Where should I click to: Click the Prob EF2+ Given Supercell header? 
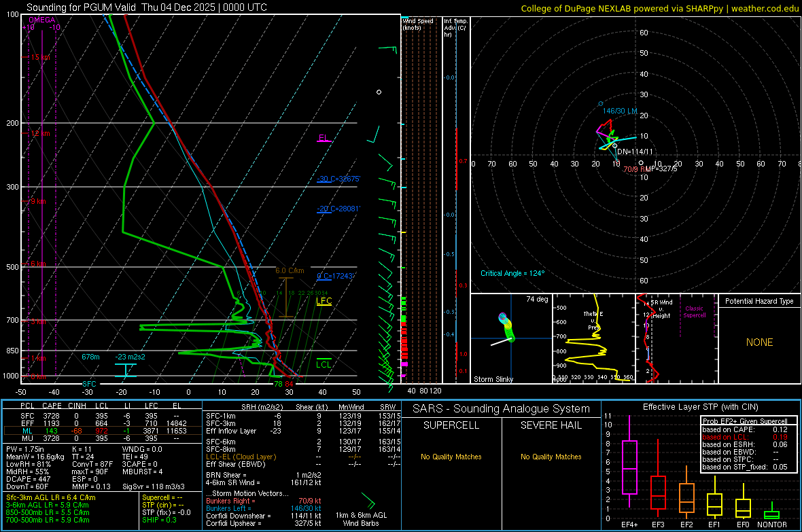745,421
